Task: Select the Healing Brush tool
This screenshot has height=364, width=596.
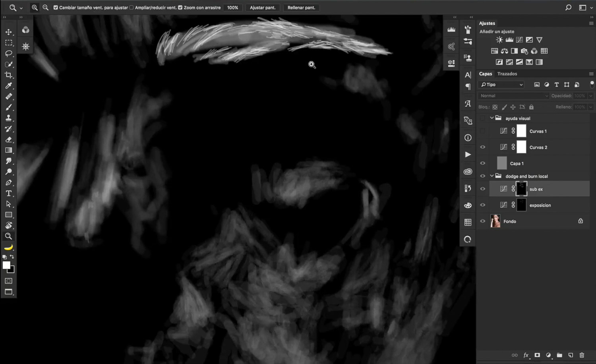Action: coord(8,96)
